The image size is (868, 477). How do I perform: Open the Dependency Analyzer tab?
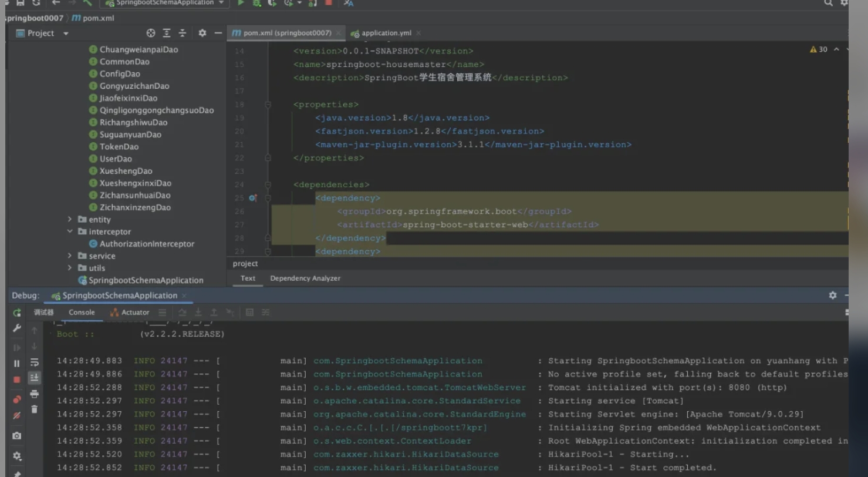[x=305, y=278]
